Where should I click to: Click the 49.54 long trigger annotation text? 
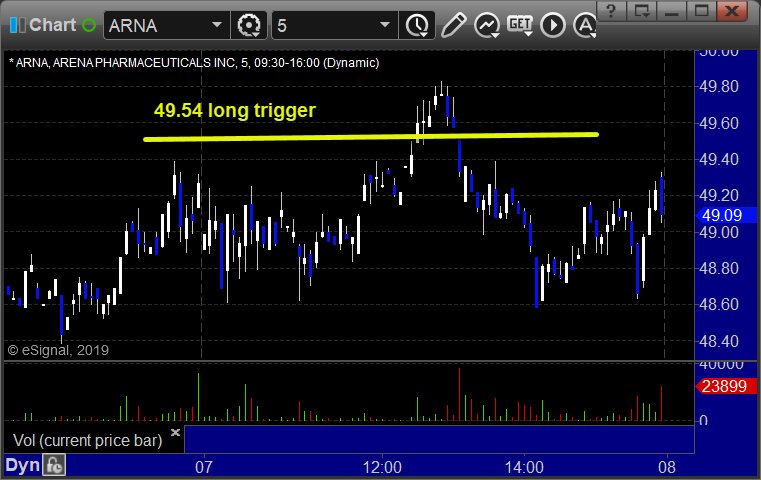[x=234, y=110]
